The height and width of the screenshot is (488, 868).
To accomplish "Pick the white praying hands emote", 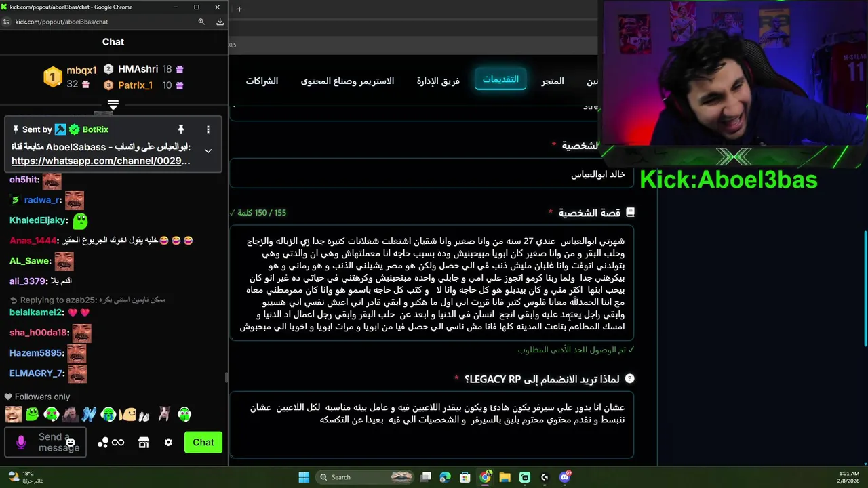I will (x=144, y=415).
